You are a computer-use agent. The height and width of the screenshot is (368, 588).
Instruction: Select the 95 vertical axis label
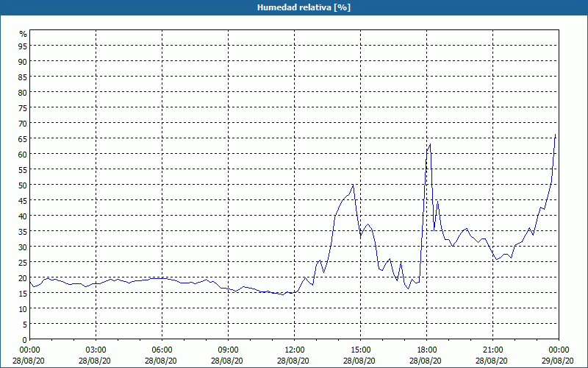pos(23,46)
